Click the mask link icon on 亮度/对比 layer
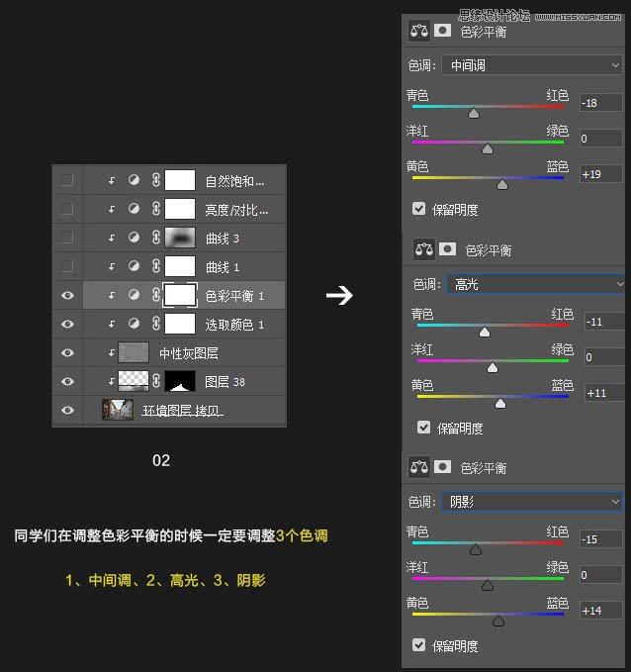Image resolution: width=631 pixels, height=672 pixels. point(156,209)
